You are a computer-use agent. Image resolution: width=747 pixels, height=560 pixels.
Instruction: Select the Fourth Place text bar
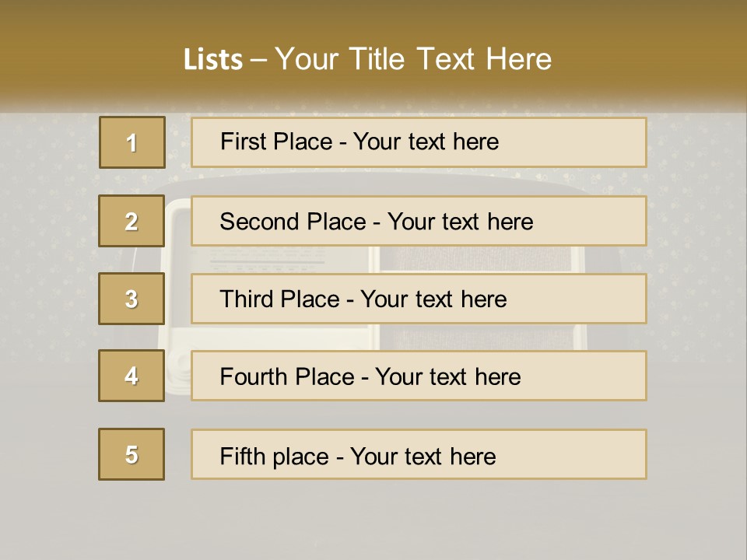[419, 376]
